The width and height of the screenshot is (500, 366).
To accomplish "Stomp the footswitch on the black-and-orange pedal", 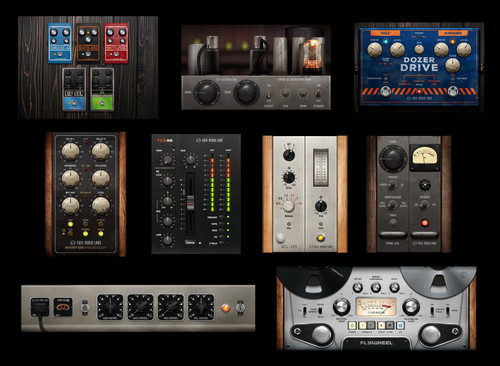I will pyautogui.click(x=88, y=54).
